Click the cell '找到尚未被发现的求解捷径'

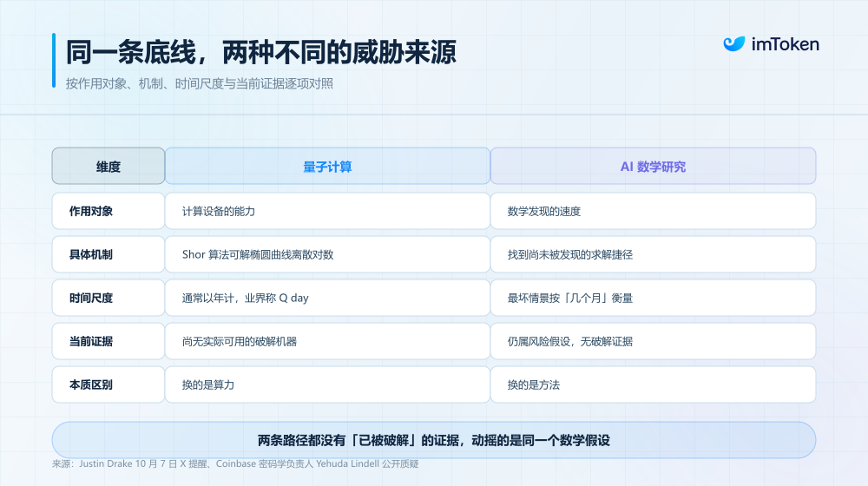coord(653,254)
